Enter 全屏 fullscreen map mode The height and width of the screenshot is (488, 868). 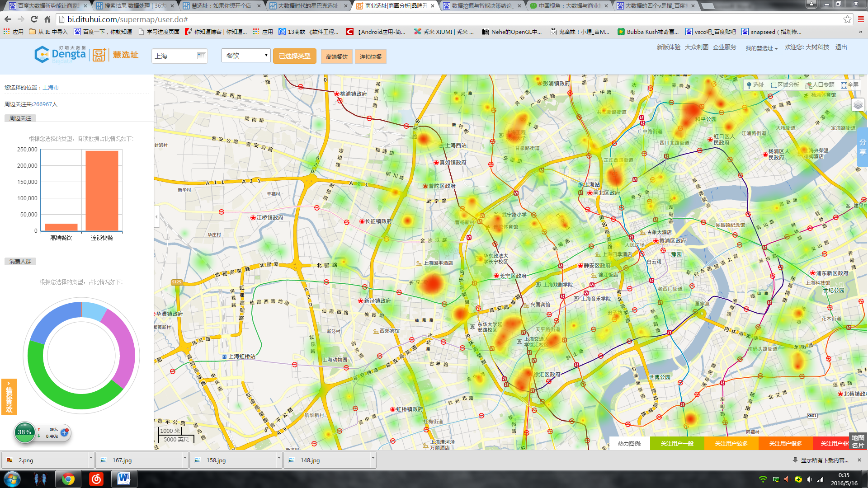pyautogui.click(x=849, y=85)
